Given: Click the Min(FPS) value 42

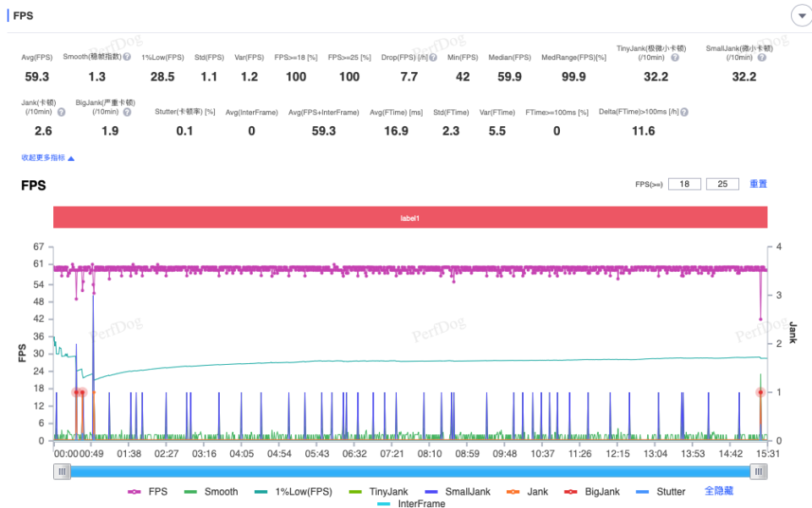Looking at the screenshot, I should [463, 77].
